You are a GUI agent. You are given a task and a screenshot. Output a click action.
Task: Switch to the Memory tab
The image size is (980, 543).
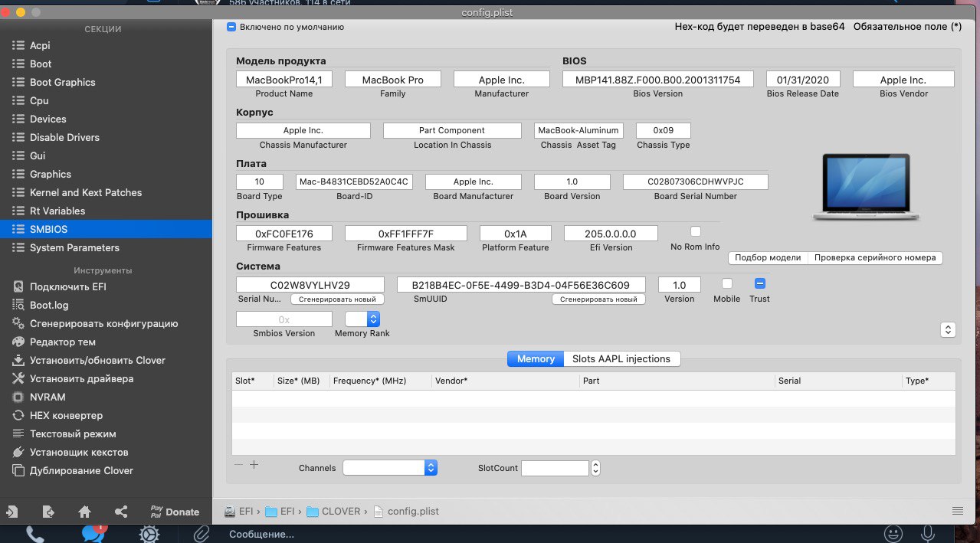[536, 358]
